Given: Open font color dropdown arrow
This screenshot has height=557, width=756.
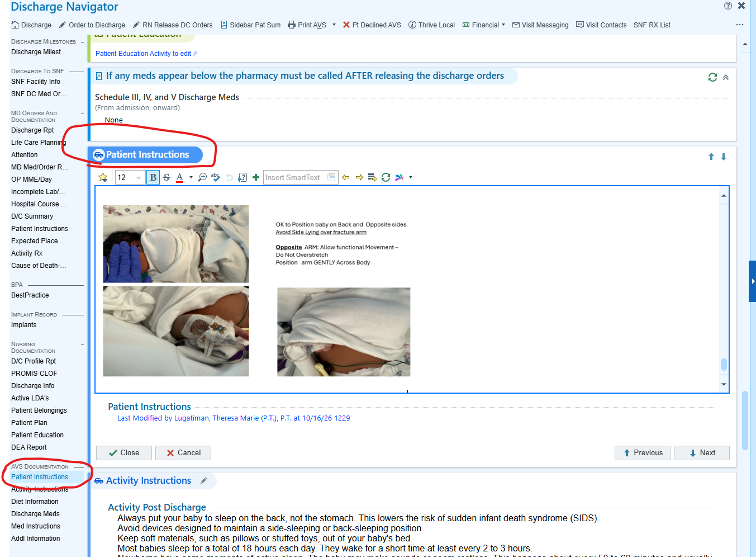Looking at the screenshot, I should (x=191, y=177).
